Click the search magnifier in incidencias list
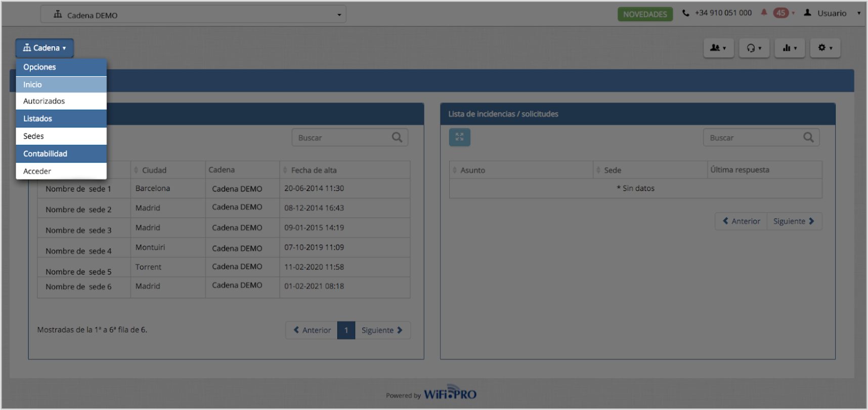 pos(808,137)
